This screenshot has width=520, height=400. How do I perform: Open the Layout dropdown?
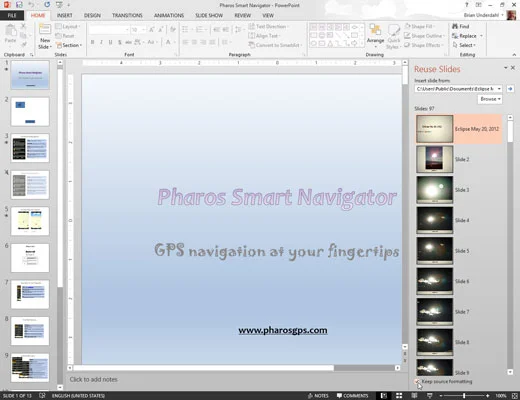coord(68,26)
